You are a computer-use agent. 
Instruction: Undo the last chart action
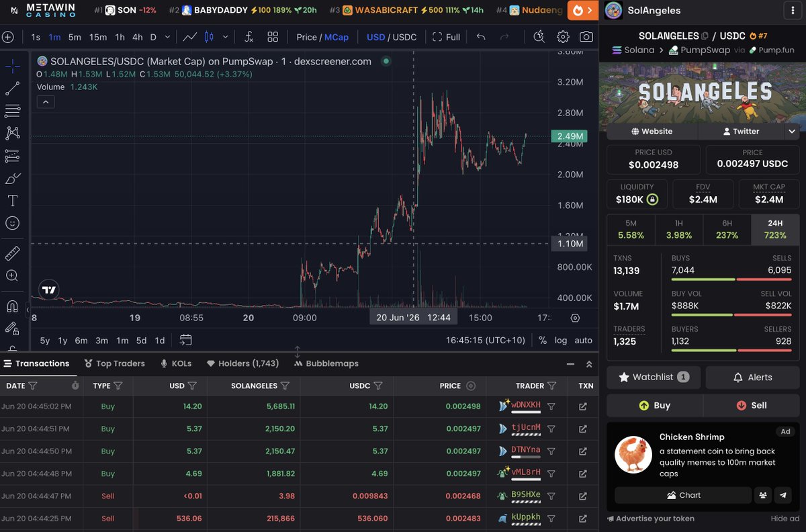481,37
